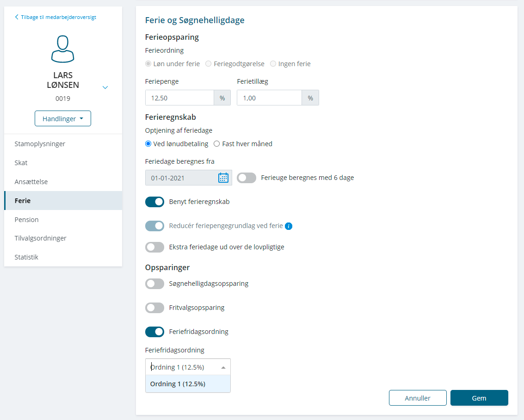Enable Ferieuge beregnes med 6 dage
Viewport: 524px width, 420px height.
pyautogui.click(x=247, y=178)
